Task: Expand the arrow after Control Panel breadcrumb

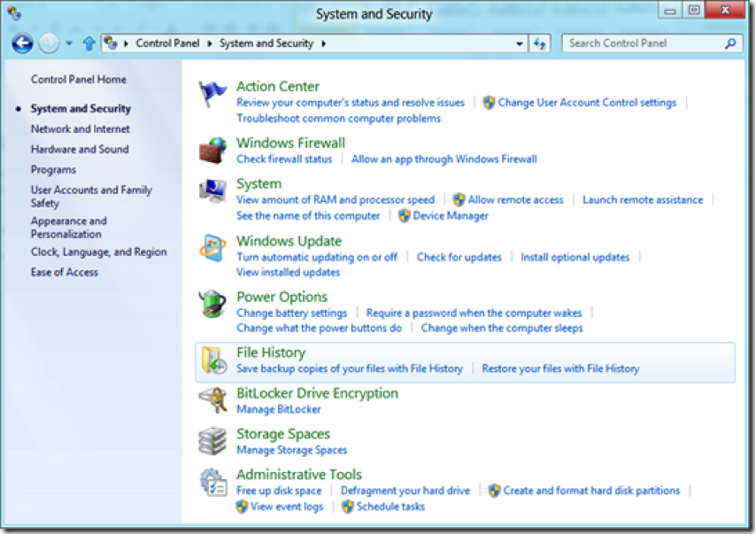Action: tap(210, 44)
